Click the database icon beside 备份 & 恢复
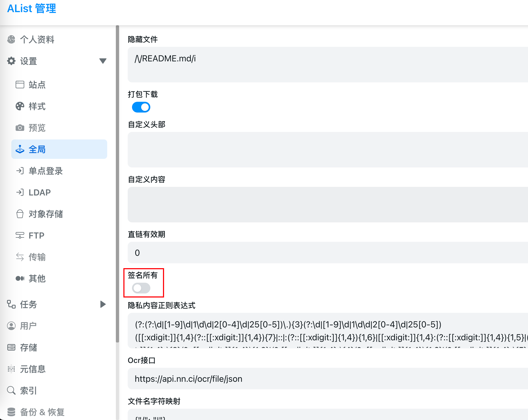This screenshot has height=420, width=528. (11, 412)
